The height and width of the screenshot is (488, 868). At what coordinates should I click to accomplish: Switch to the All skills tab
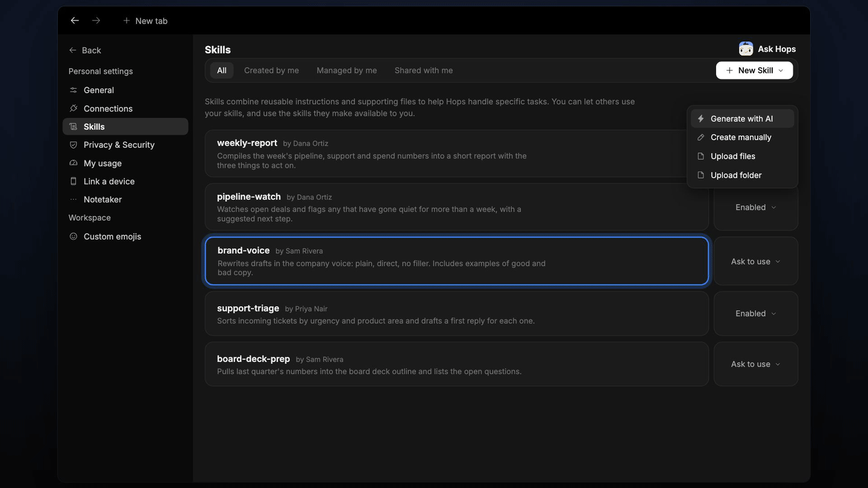(222, 70)
